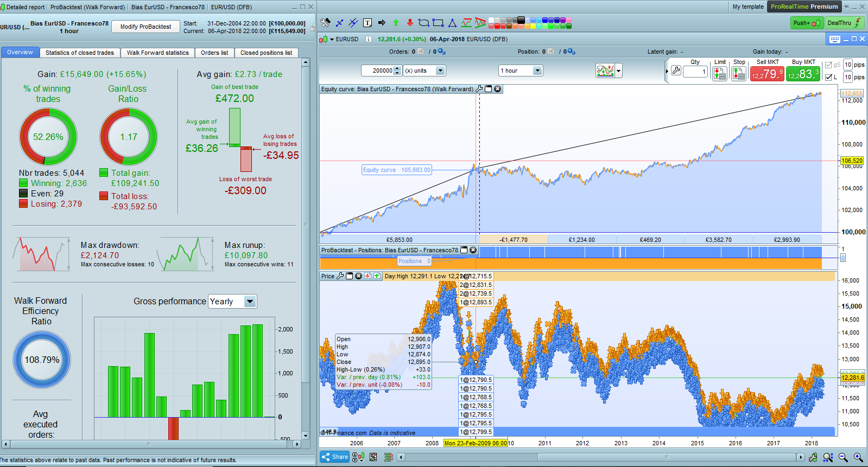Viewport: 868px width, 467px height.
Task: Select the ellipse drawing tool
Action: [x=424, y=23]
